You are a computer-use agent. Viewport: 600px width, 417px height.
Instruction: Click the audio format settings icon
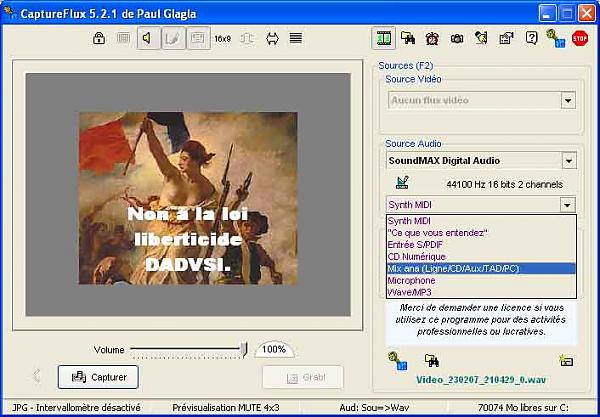click(402, 182)
